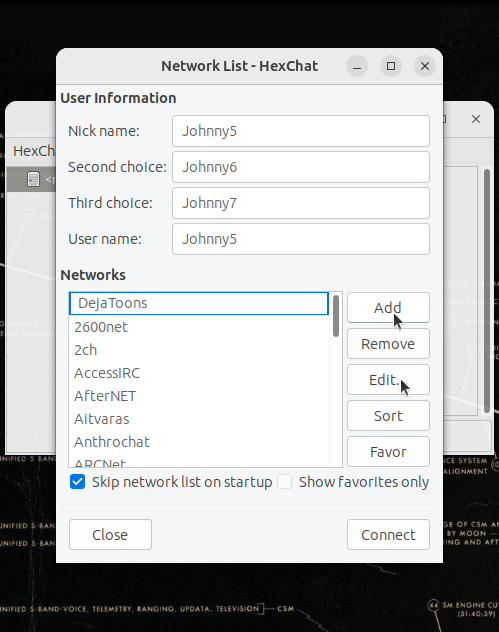
Task: Click the Second choice input field
Action: point(301,167)
